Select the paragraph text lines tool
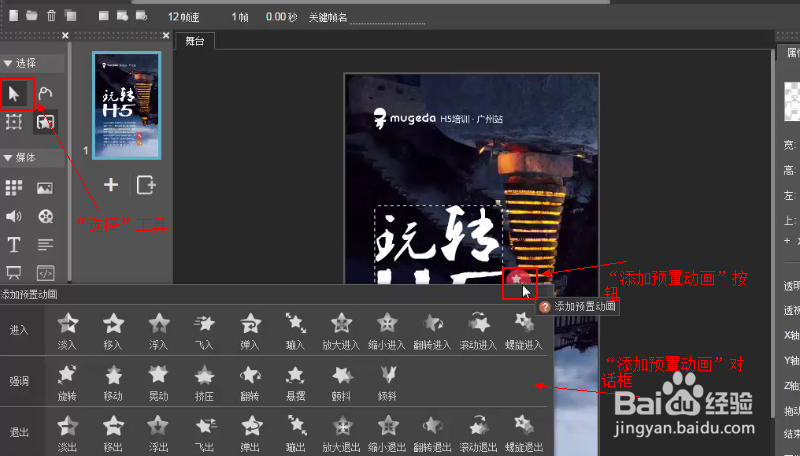Viewport: 800px width, 456px height. click(45, 245)
